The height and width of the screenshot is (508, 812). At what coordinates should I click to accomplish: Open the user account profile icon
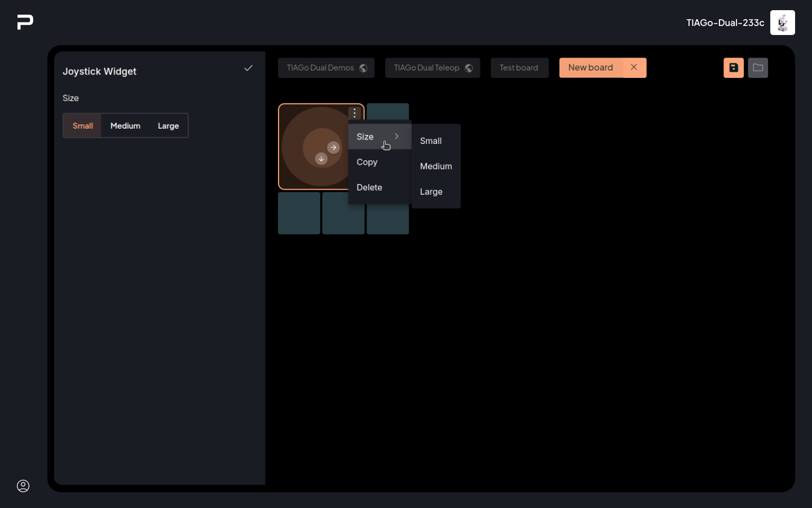pos(23,486)
